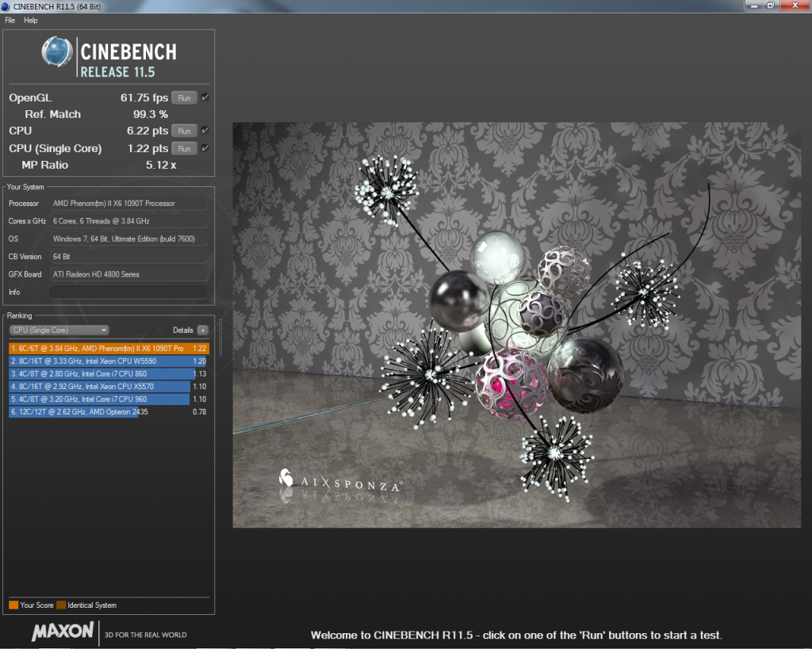Maximize the Cinebench window
Screen dimensions: 812x649
click(771, 6)
